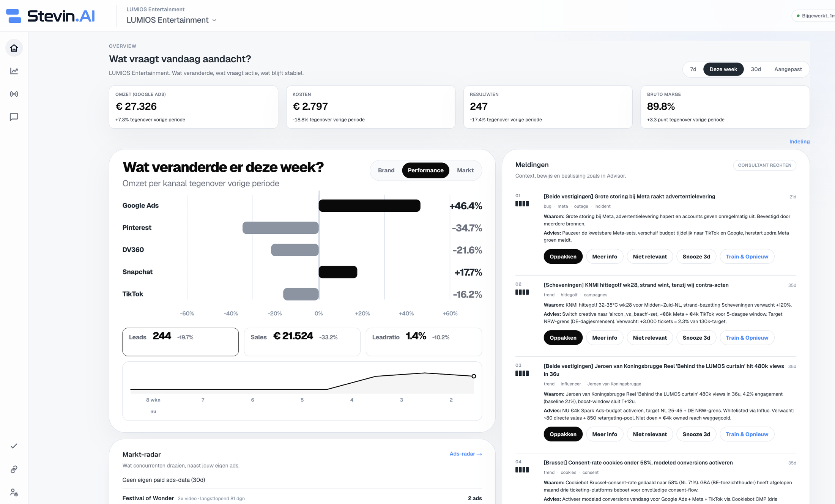Click the priority bars icon for alert 02
The image size is (835, 504).
522,292
